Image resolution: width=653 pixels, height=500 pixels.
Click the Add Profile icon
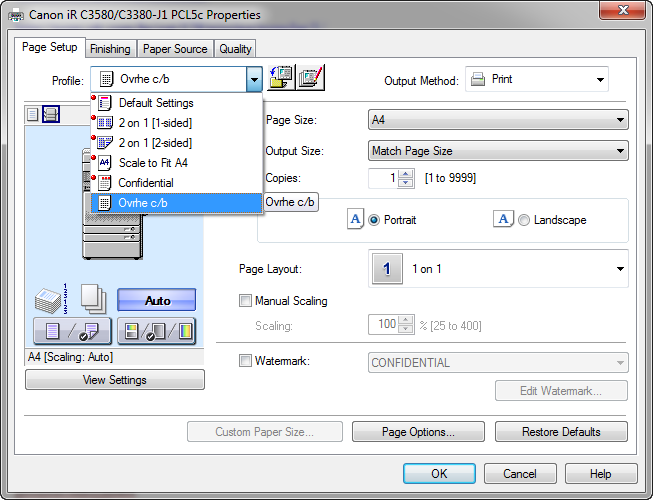click(x=281, y=77)
